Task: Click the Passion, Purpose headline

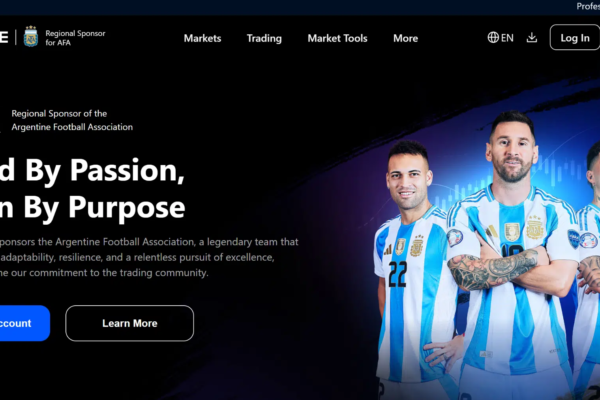Action: [x=93, y=188]
